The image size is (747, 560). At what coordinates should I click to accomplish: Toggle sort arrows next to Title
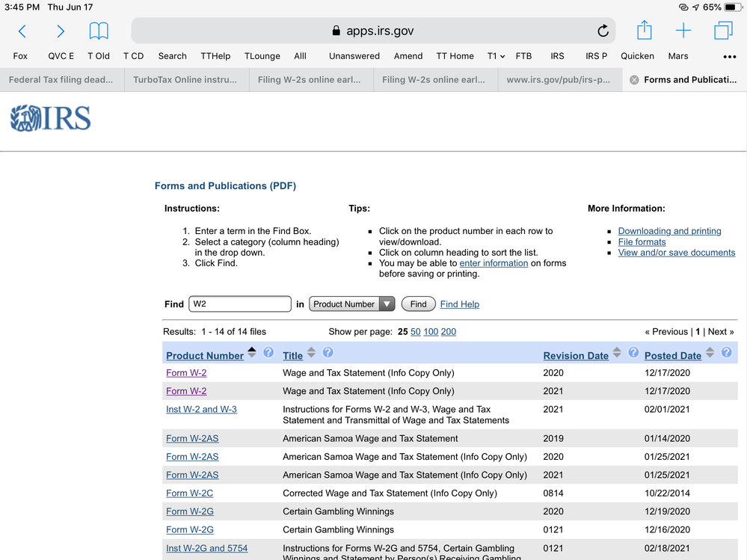tap(311, 352)
